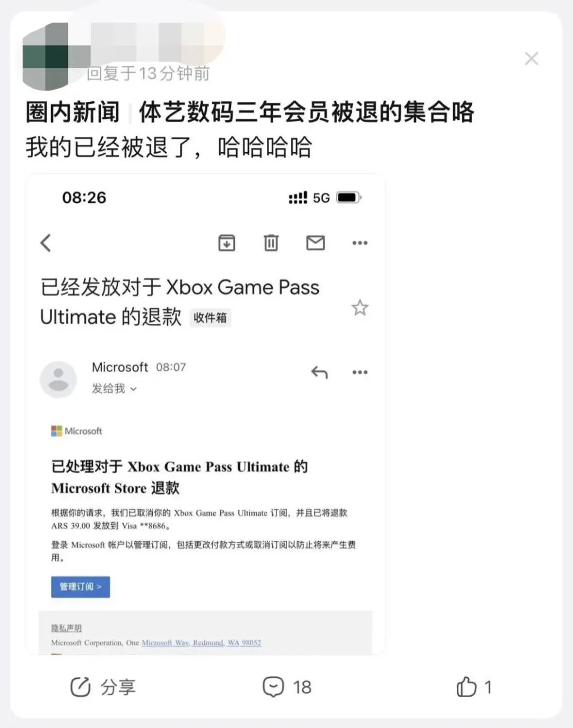This screenshot has width=573, height=728.
Task: Reply to Microsoft using the reply arrow
Action: [x=319, y=372]
